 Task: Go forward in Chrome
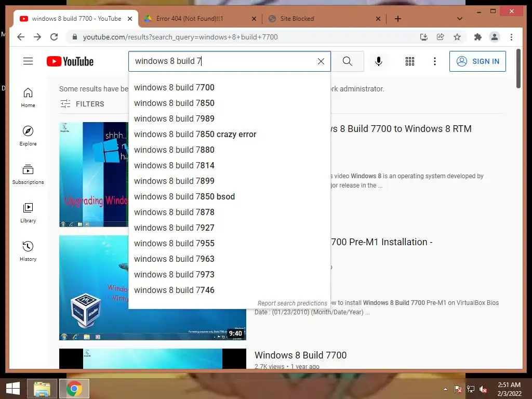37,37
